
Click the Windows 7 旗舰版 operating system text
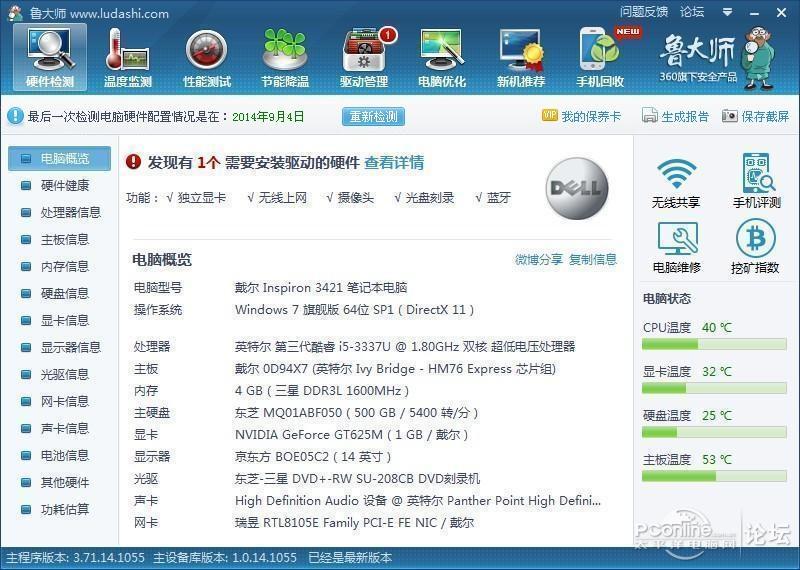[354, 310]
